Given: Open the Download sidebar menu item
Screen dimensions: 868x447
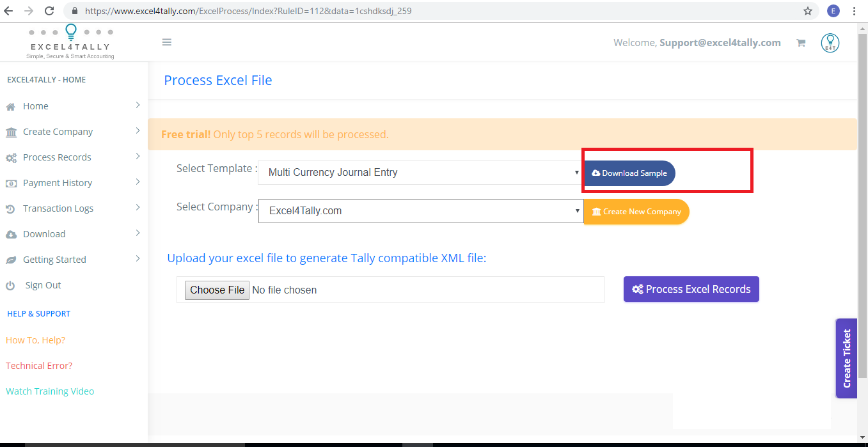Looking at the screenshot, I should click(x=74, y=234).
